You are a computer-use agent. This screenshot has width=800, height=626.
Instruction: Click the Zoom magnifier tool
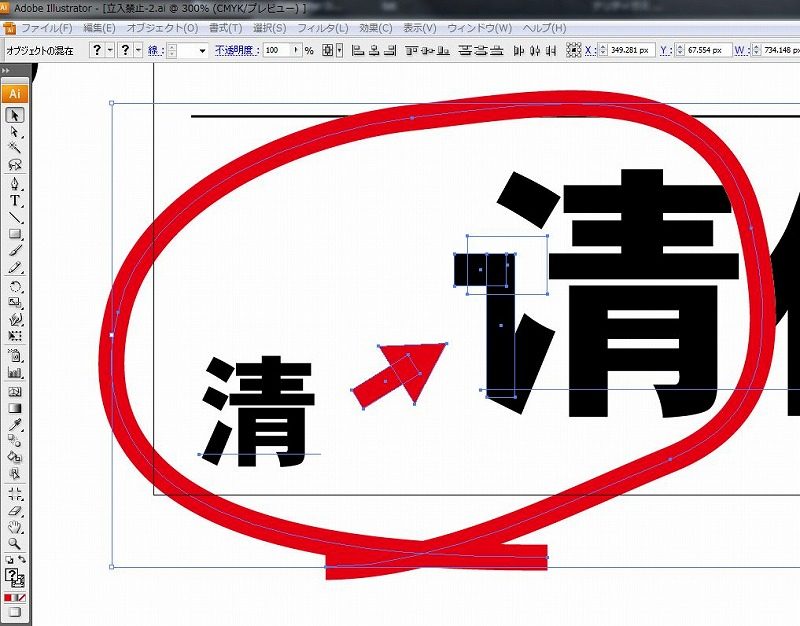pyautogui.click(x=15, y=543)
